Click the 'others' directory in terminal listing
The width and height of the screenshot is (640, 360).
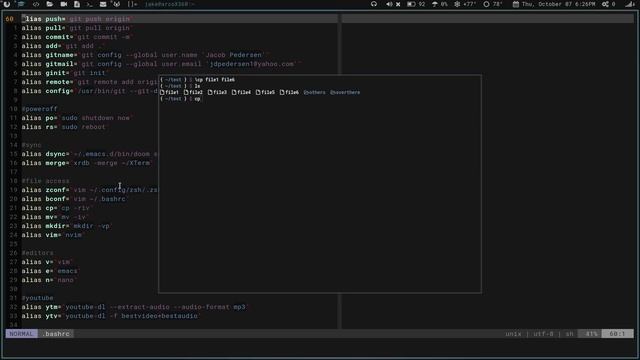tap(314, 92)
